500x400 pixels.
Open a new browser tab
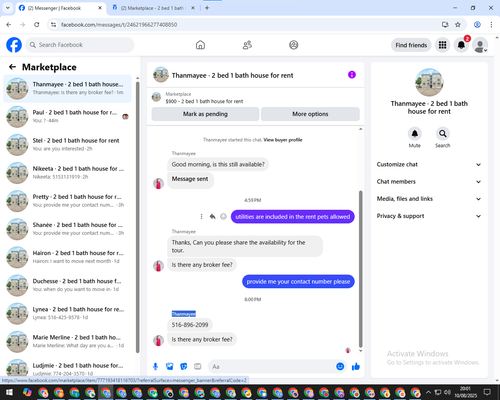207,8
